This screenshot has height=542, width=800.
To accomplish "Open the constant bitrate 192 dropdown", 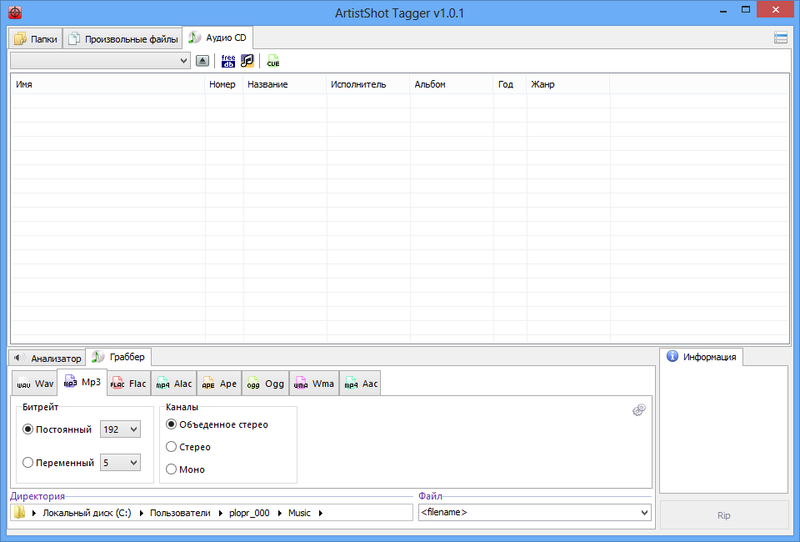I will point(120,429).
